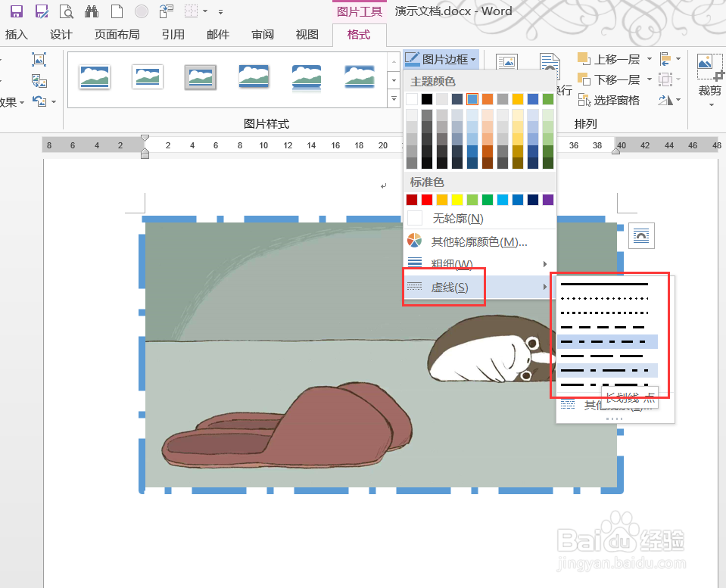Click the Picture Border pencil icon
Viewport: 726px width, 588px height.
412,59
